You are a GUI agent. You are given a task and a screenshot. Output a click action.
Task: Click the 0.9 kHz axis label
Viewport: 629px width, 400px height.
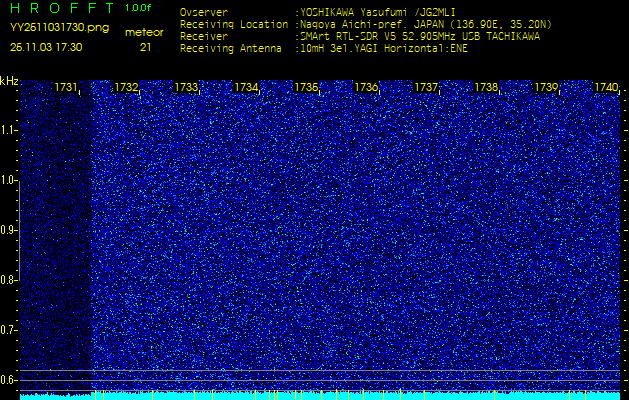coord(9,230)
